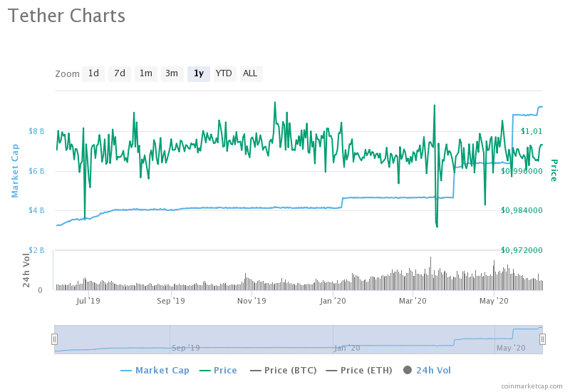
Task: Click the blue Market Cap line icon
Action: click(127, 371)
